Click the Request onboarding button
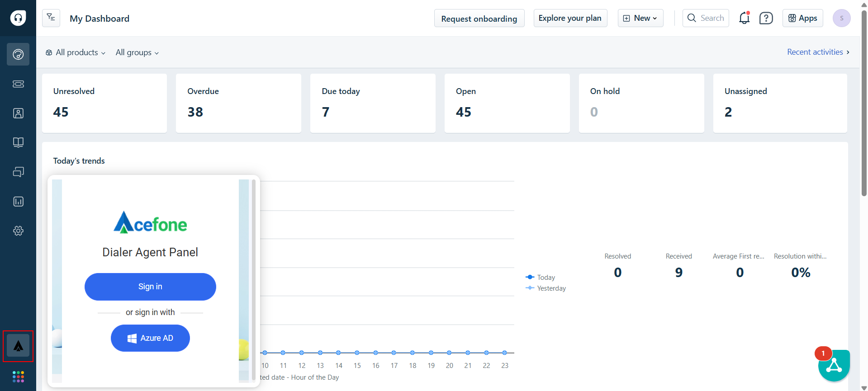 click(479, 18)
